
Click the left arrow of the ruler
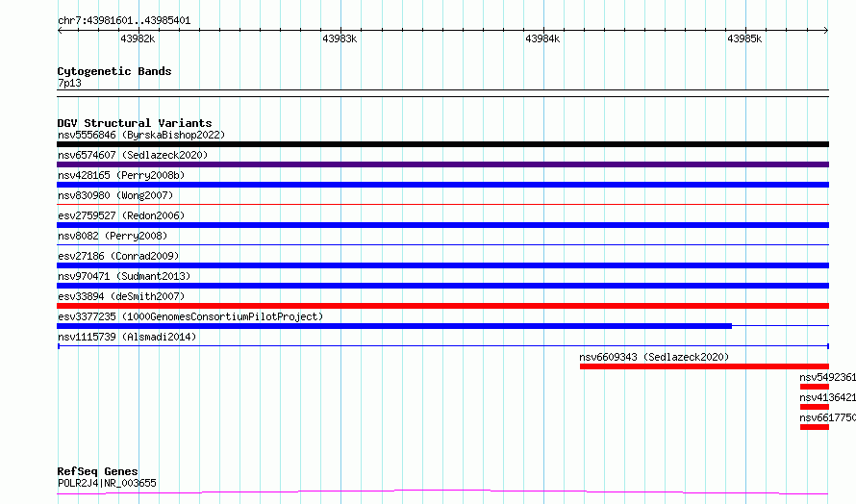coord(60,30)
